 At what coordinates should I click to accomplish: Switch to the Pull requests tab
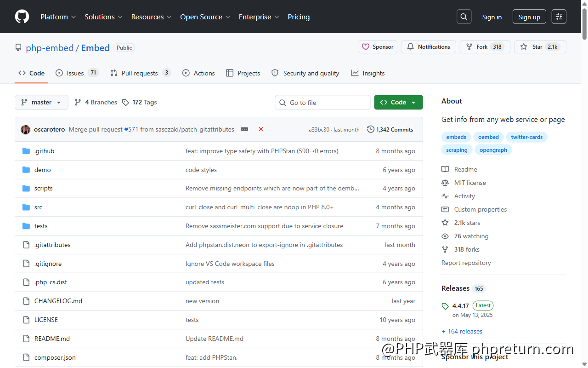(x=141, y=73)
